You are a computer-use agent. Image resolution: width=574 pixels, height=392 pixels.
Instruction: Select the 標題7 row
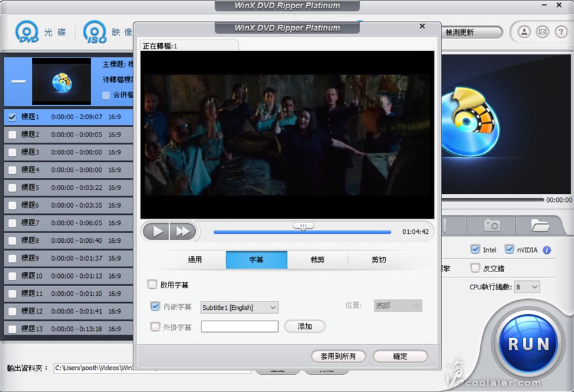click(68, 223)
